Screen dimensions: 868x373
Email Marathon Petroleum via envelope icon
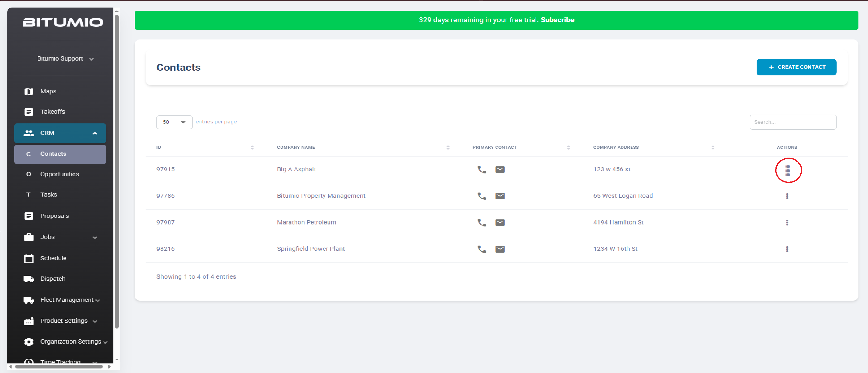pyautogui.click(x=500, y=223)
